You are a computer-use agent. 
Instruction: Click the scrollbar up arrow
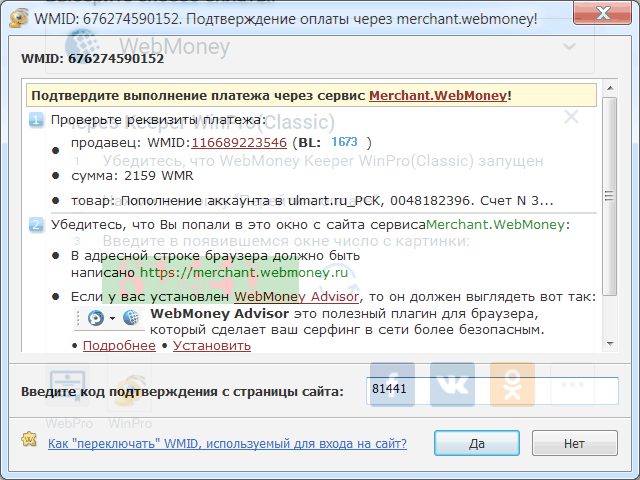pyautogui.click(x=605, y=91)
